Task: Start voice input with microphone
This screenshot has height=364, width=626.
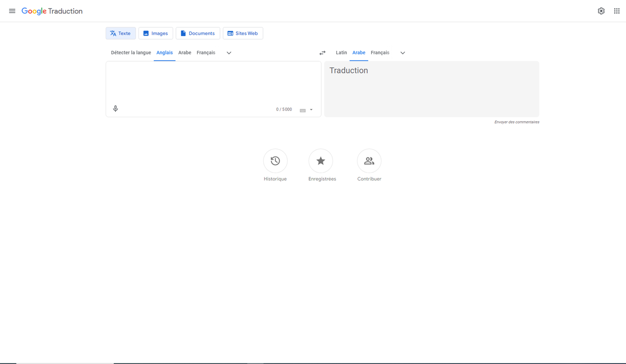Action: point(115,108)
